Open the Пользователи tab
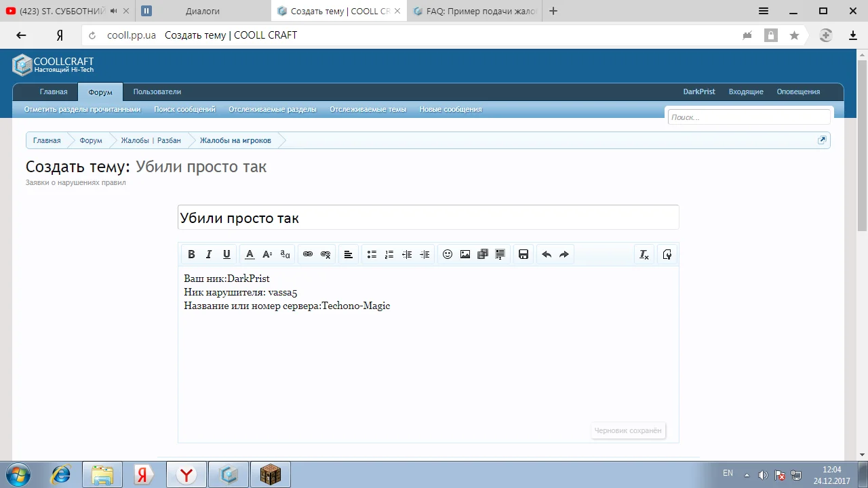Screen dimensions: 868x488 (x=157, y=91)
